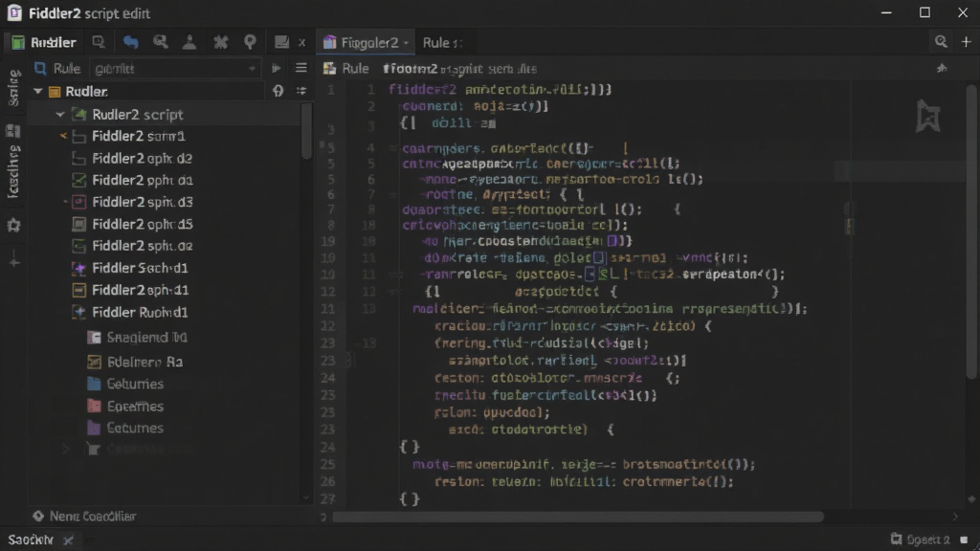Click the user profile toolbar icon

pyautogui.click(x=189, y=42)
